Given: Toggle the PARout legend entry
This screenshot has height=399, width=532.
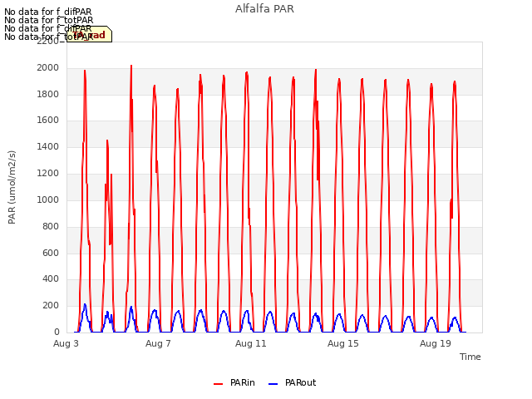Looking at the screenshot, I should pos(292,383).
